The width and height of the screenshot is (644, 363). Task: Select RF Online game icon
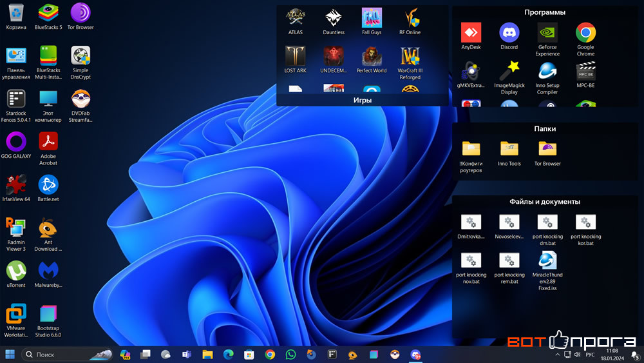click(410, 22)
